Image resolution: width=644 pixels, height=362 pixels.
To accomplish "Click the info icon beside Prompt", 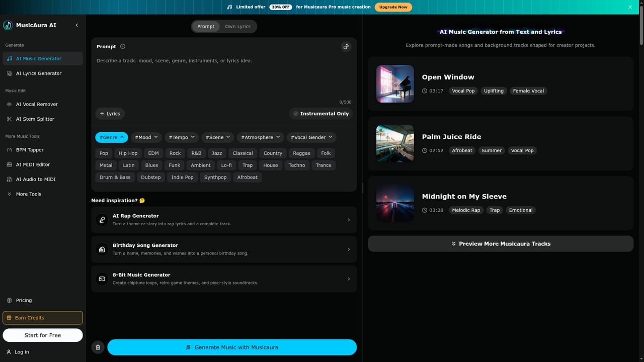I will [x=123, y=46].
